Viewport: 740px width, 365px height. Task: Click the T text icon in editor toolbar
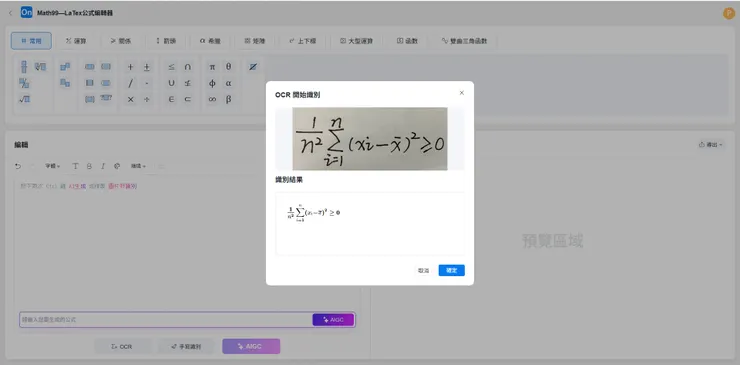75,166
